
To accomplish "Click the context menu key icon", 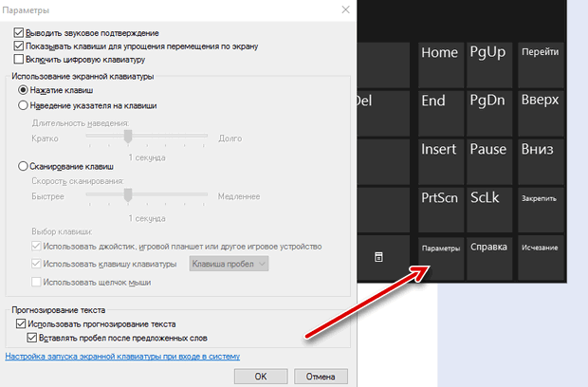I will [377, 257].
